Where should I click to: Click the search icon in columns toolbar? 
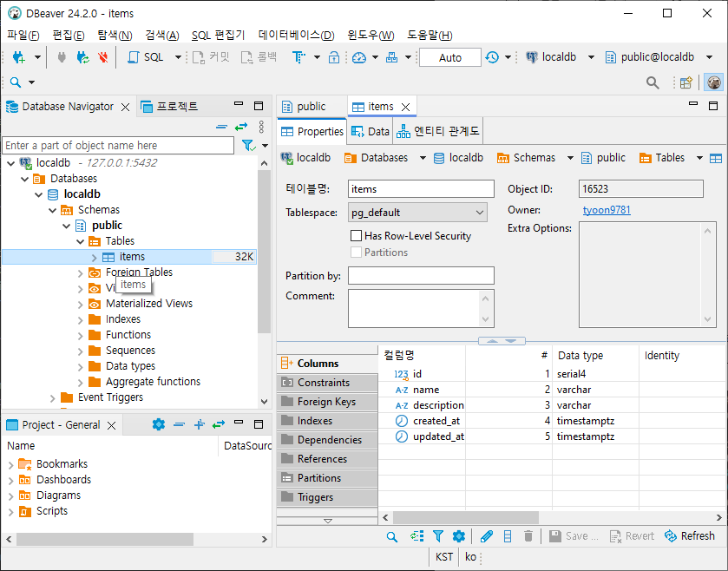tap(392, 536)
